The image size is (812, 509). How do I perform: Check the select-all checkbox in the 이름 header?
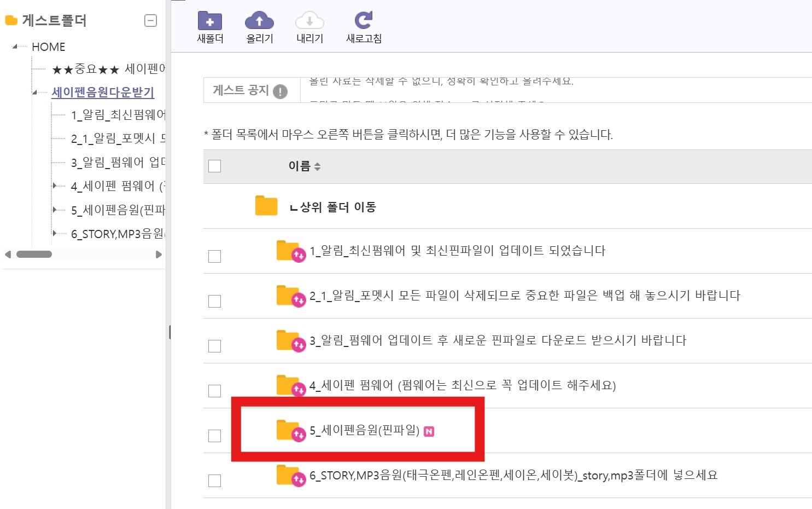tap(214, 165)
